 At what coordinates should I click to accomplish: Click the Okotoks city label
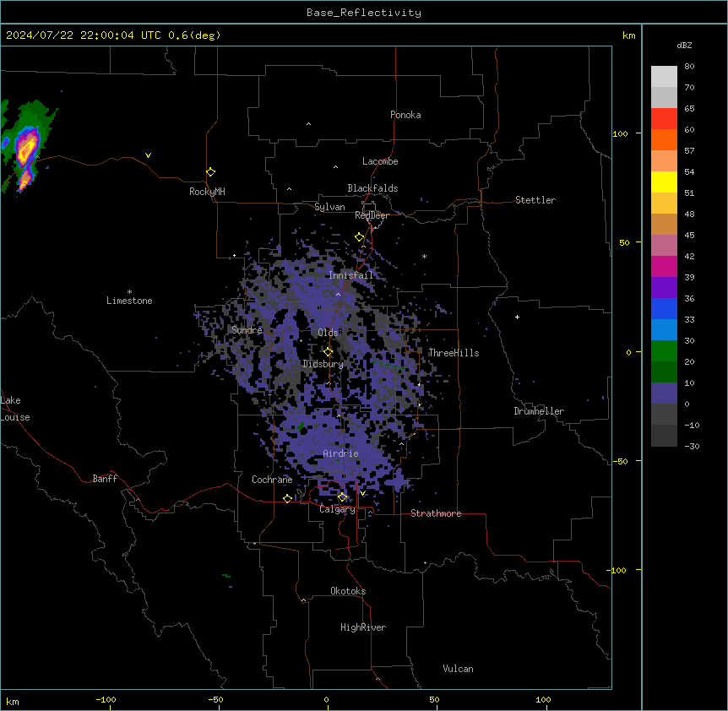348,591
